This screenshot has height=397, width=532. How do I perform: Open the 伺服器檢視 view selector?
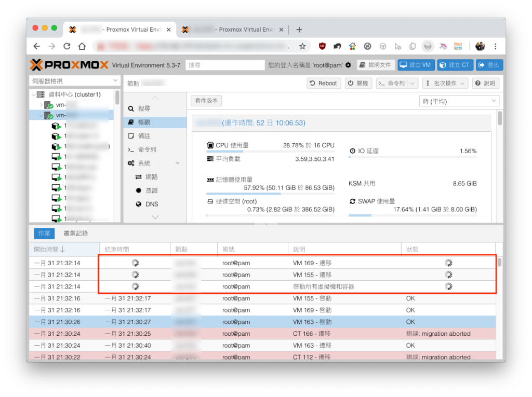(75, 81)
